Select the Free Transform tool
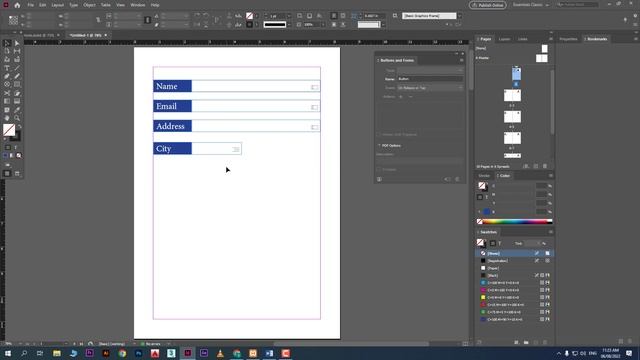Screen dimensions: 640x360 point(17,93)
